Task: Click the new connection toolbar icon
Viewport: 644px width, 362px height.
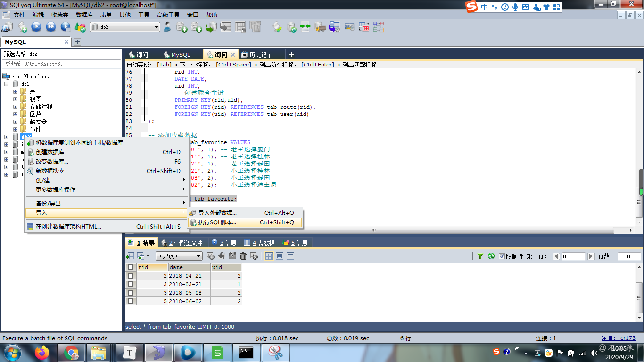Action: click(7, 27)
